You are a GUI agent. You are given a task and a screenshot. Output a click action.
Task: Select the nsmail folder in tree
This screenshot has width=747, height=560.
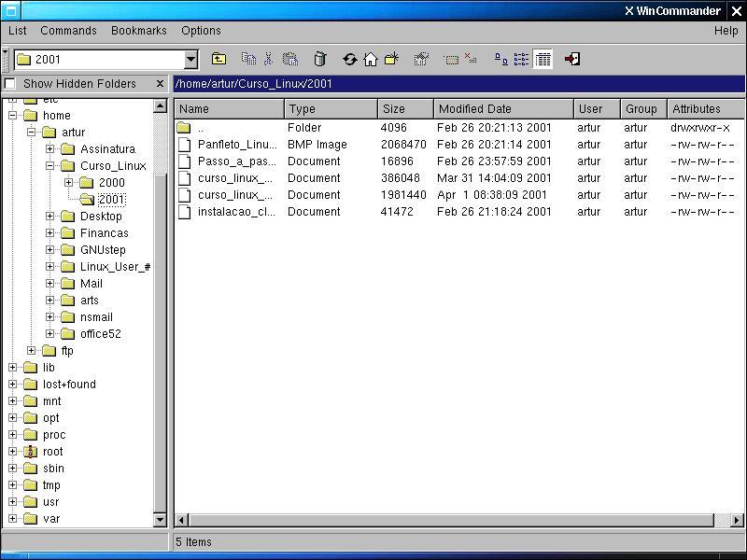click(96, 317)
